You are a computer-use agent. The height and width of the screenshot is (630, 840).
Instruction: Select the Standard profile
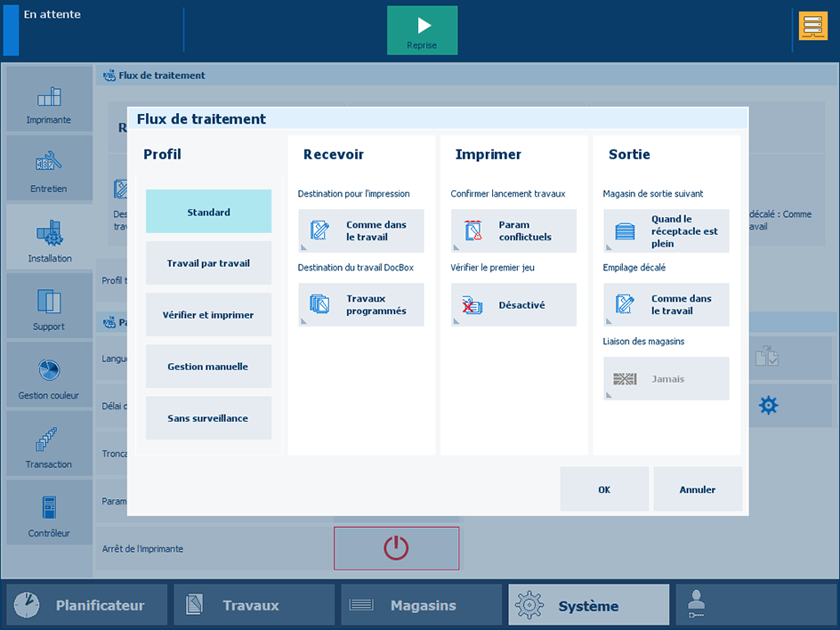point(208,212)
